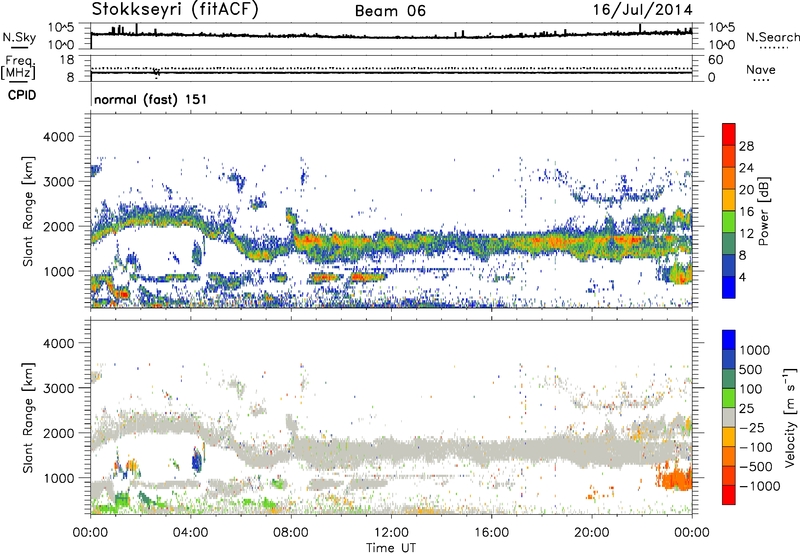This screenshot has height=554, width=800.
Task: Select the N.Search legend label
Action: pos(772,37)
